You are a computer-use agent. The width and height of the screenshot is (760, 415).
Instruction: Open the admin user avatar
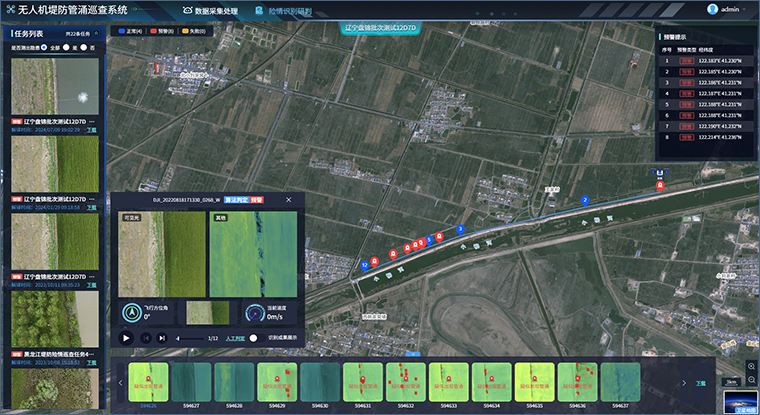click(x=713, y=9)
